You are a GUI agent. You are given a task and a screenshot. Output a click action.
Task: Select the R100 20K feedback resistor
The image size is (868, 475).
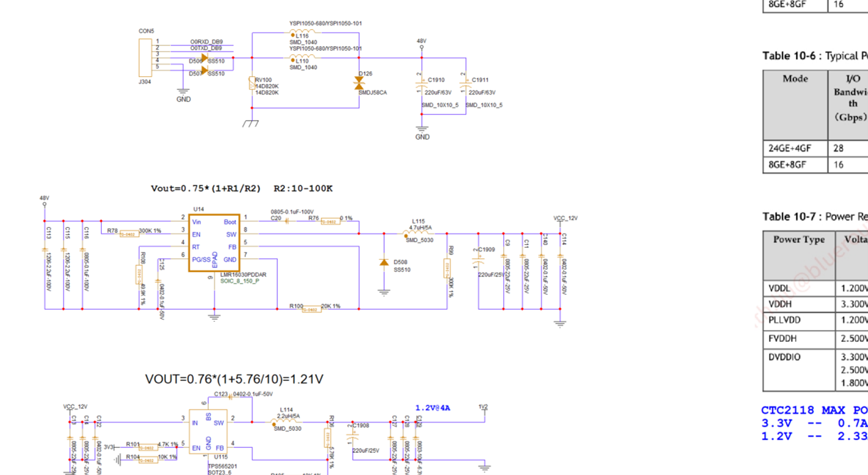311,309
